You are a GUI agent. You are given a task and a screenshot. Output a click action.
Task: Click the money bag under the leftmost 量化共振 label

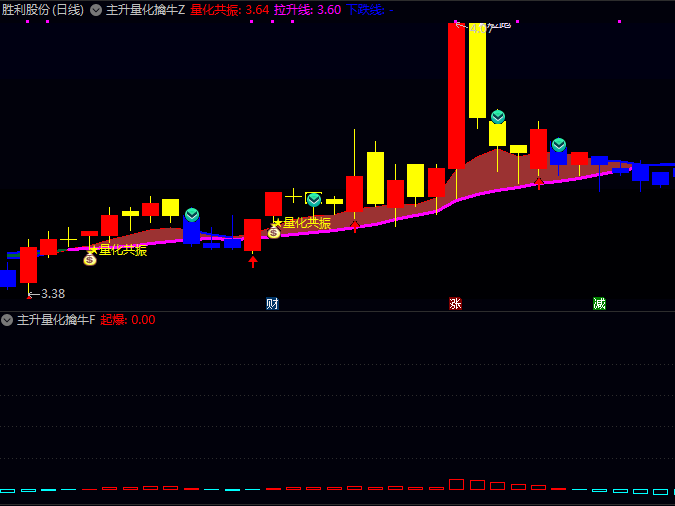point(90,259)
